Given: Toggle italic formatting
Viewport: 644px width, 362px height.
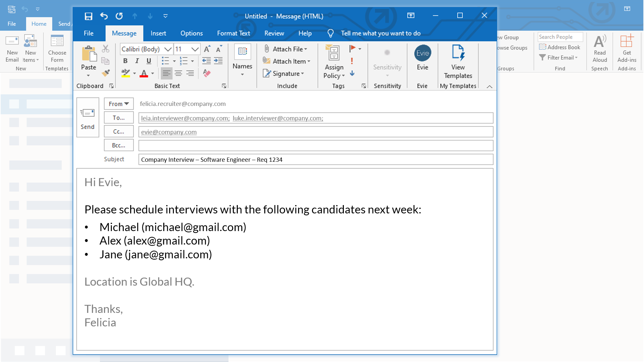Looking at the screenshot, I should (137, 61).
